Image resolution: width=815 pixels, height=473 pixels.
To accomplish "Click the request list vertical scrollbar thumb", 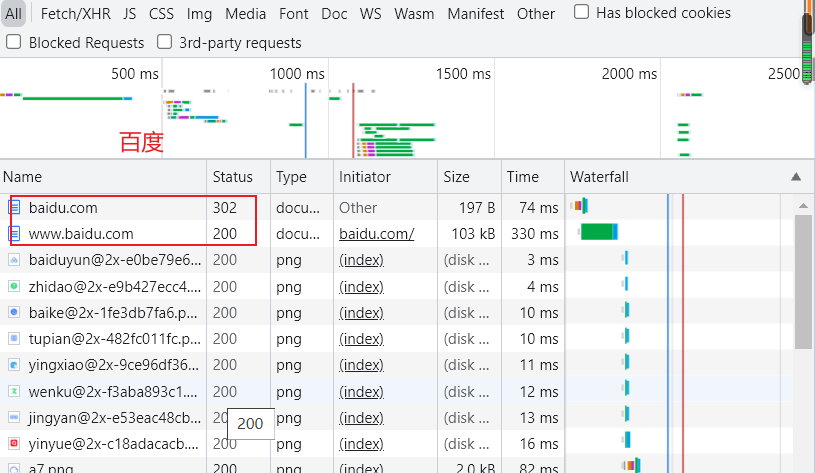I will 803,282.
